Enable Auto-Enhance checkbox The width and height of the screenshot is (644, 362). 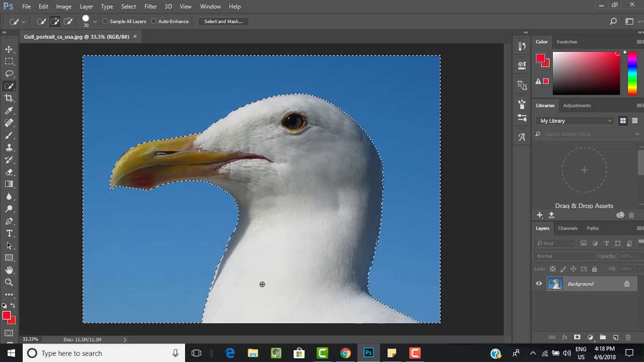click(154, 22)
